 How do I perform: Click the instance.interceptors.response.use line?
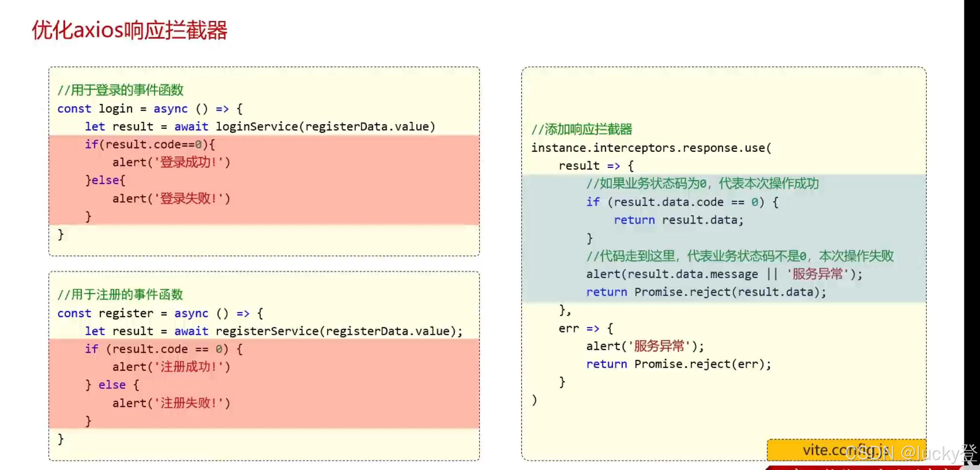click(651, 148)
